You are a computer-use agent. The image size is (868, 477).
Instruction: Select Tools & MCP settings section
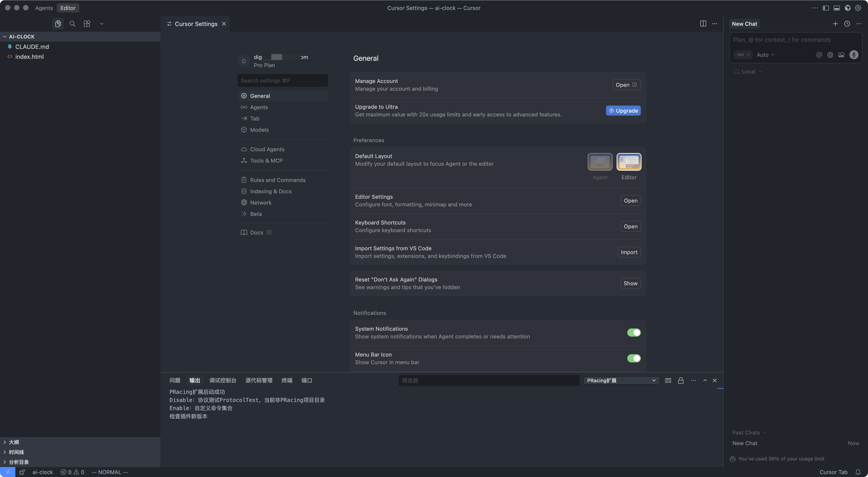(266, 161)
